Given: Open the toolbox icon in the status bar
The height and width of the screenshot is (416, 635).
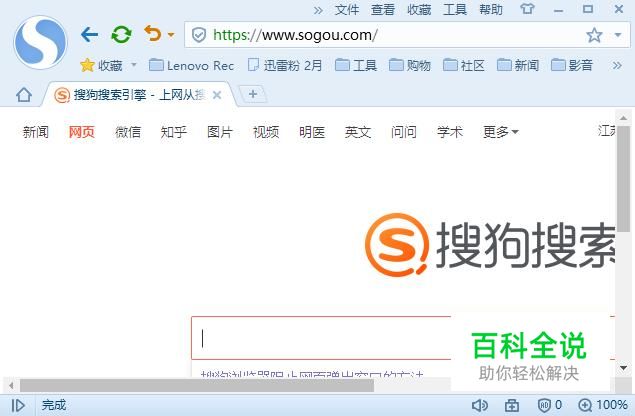Looking at the screenshot, I should click(x=512, y=405).
